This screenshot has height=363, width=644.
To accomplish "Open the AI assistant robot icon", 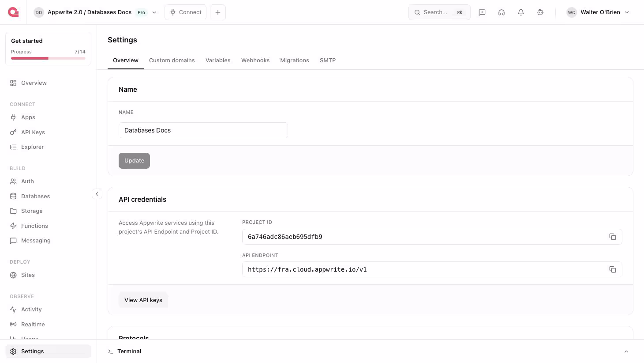I will point(540,12).
